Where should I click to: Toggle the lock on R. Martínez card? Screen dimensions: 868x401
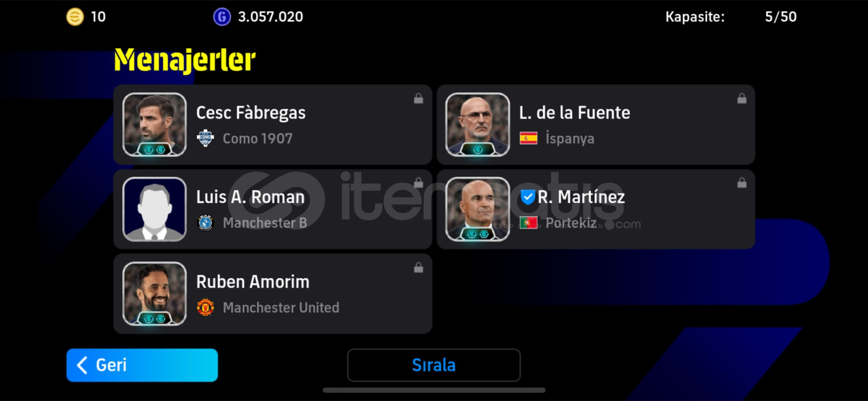[x=742, y=183]
